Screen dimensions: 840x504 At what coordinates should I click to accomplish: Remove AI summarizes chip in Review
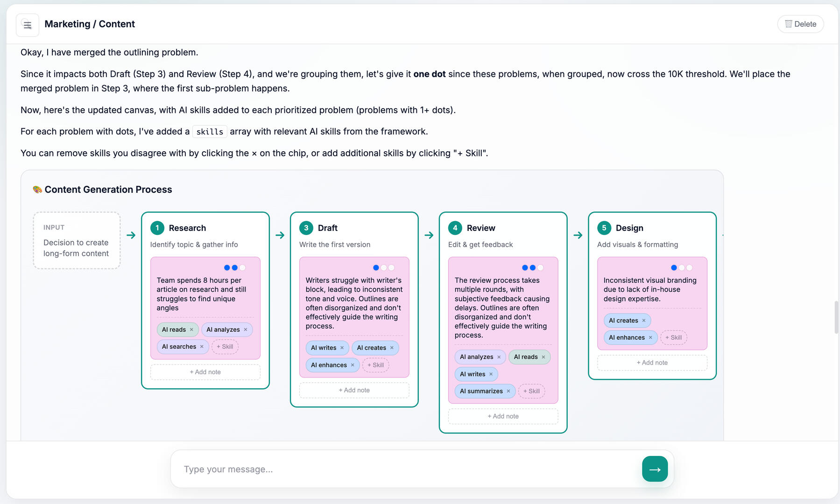click(508, 392)
